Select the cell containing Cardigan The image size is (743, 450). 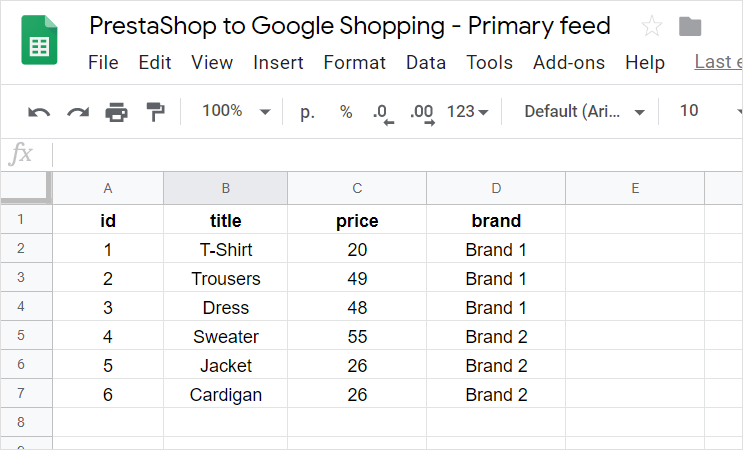[226, 394]
